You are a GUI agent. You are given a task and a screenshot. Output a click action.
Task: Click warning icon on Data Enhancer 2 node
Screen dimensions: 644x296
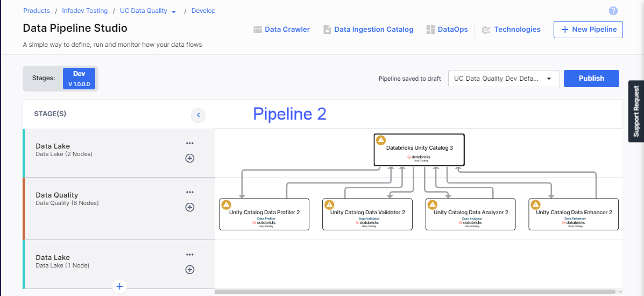coord(535,205)
